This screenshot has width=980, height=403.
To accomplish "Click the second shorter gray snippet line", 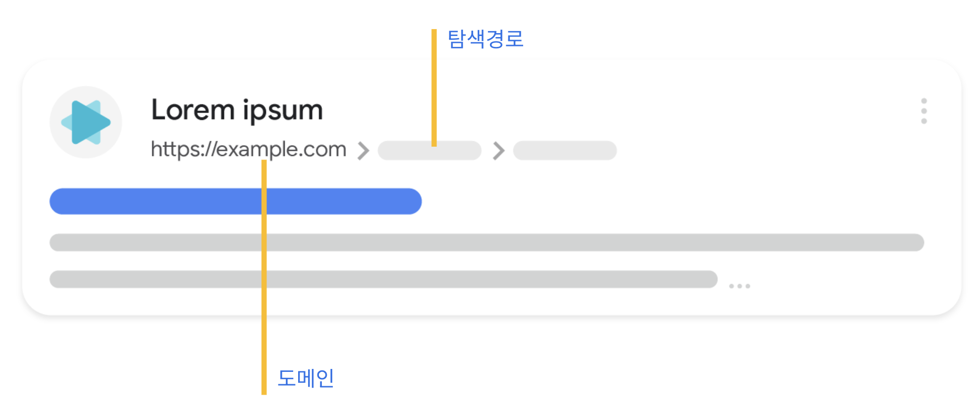I will pyautogui.click(x=383, y=279).
